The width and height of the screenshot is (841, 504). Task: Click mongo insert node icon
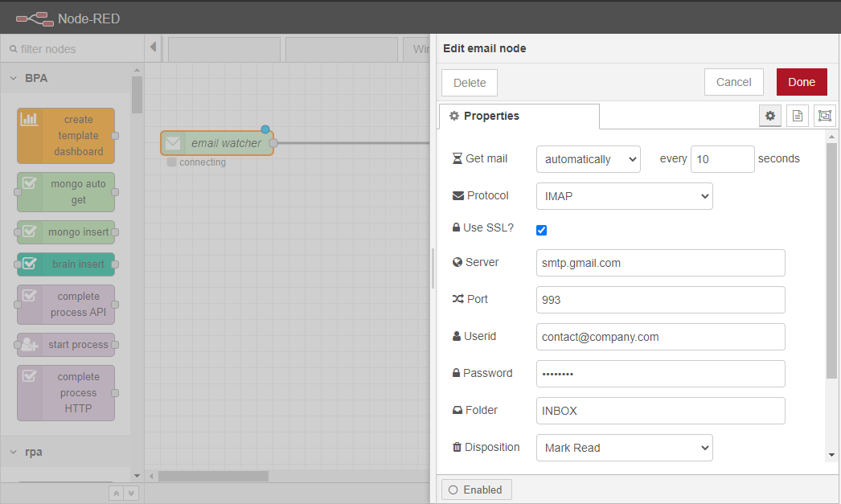click(x=30, y=232)
